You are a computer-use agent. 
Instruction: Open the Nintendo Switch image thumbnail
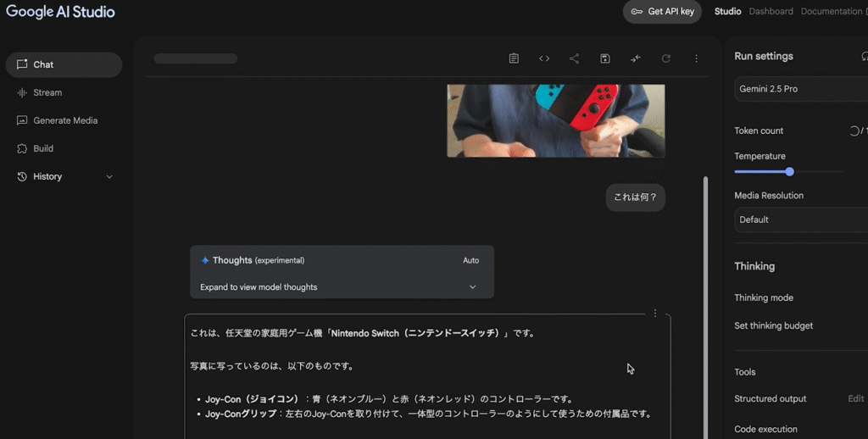pyautogui.click(x=556, y=120)
